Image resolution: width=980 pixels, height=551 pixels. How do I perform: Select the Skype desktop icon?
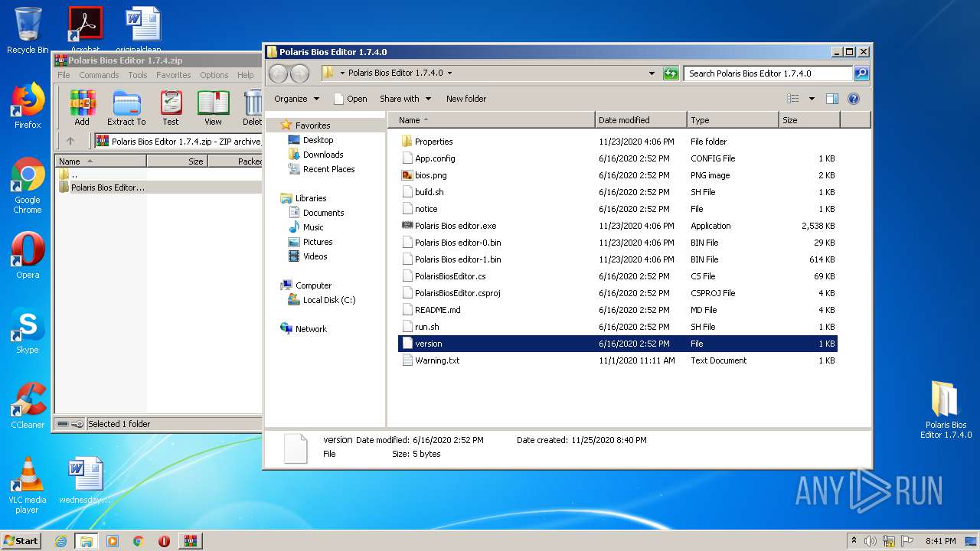(x=28, y=331)
